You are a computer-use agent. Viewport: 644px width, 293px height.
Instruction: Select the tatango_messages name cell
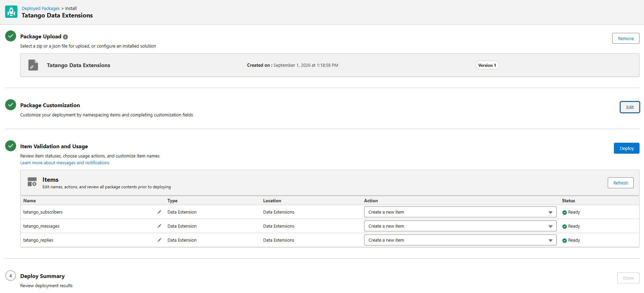click(x=41, y=226)
